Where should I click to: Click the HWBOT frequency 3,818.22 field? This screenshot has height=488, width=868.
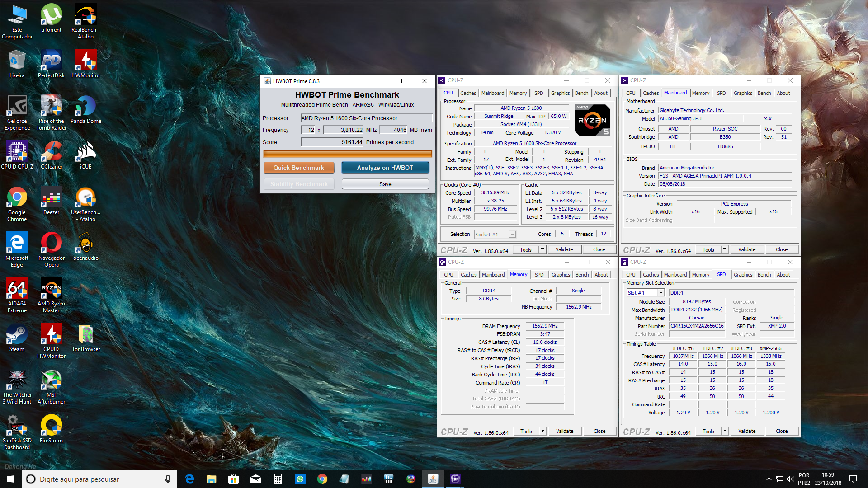(x=343, y=130)
